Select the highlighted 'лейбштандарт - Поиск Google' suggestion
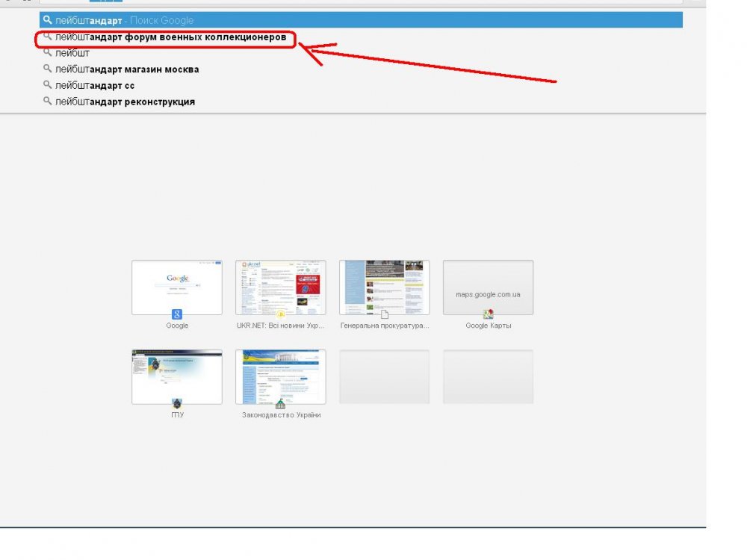Viewport: 747px width, 560px height. click(361, 20)
